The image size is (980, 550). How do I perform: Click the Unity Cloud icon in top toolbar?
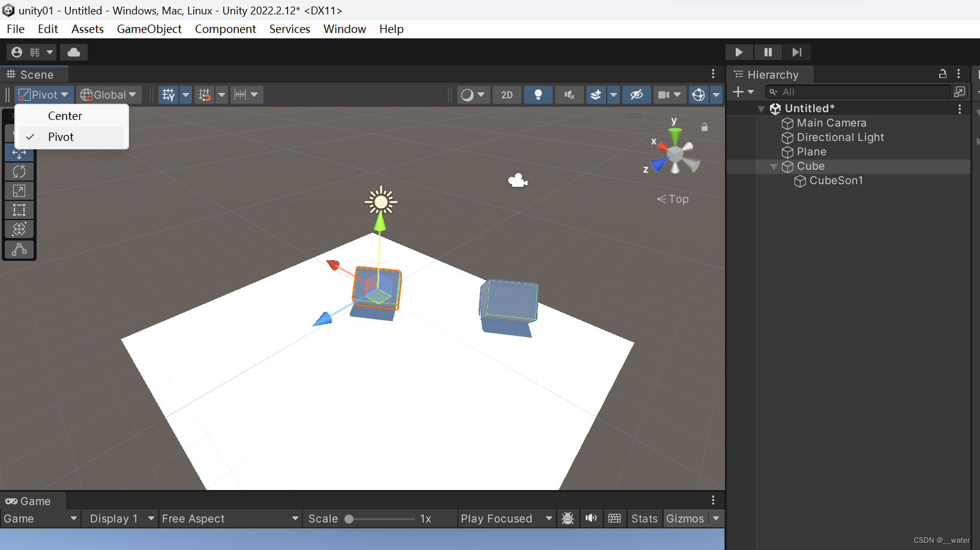pyautogui.click(x=73, y=52)
